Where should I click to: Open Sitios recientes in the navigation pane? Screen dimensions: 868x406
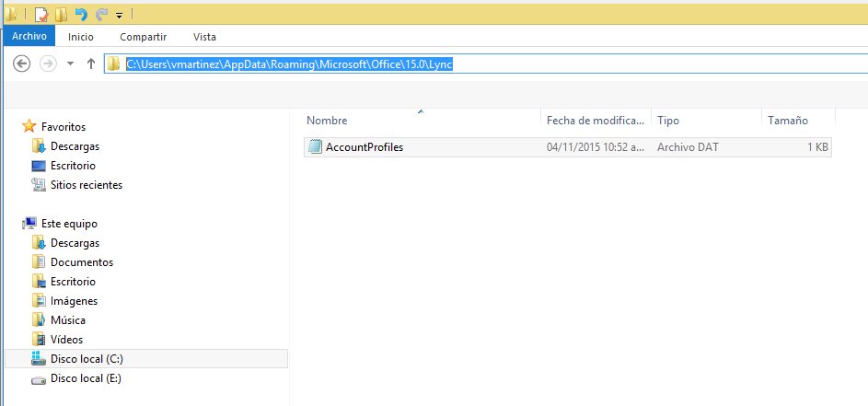point(87,185)
